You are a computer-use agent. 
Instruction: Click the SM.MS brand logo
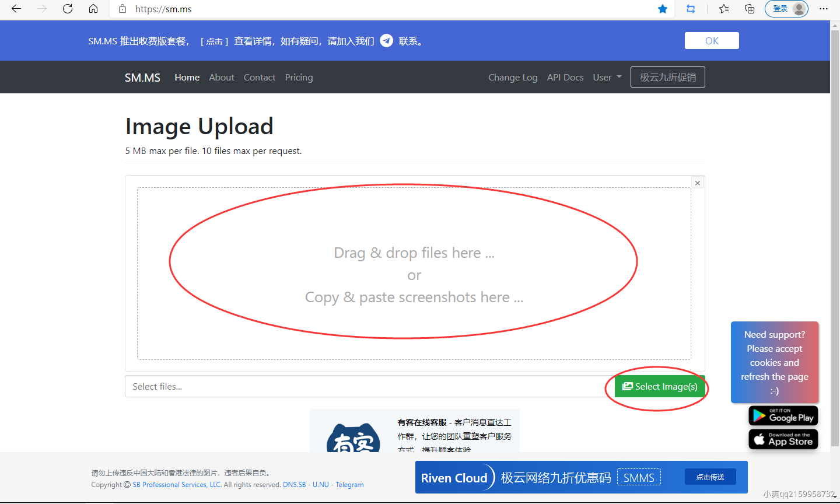(x=142, y=78)
